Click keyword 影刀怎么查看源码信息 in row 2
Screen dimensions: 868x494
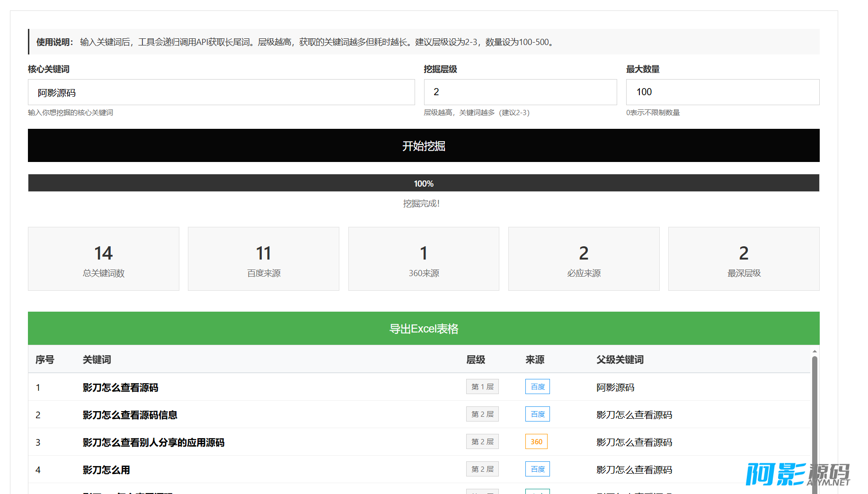(130, 415)
